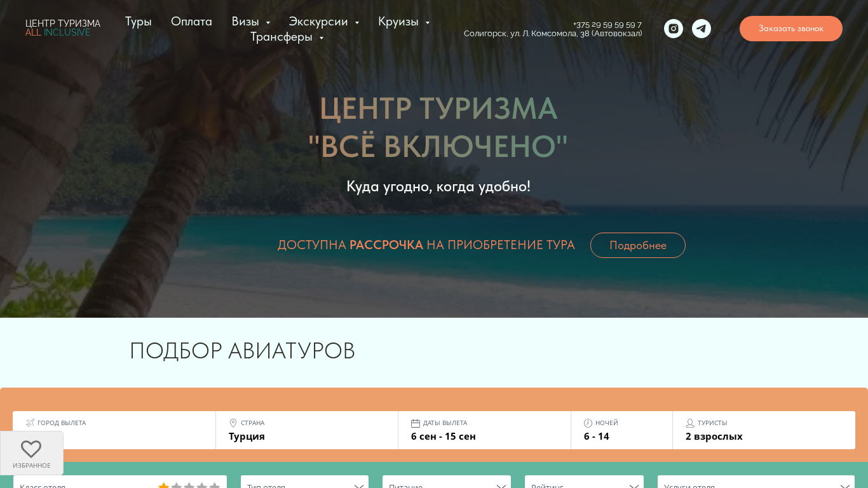Click the location pin icon beside Страна

point(233,423)
